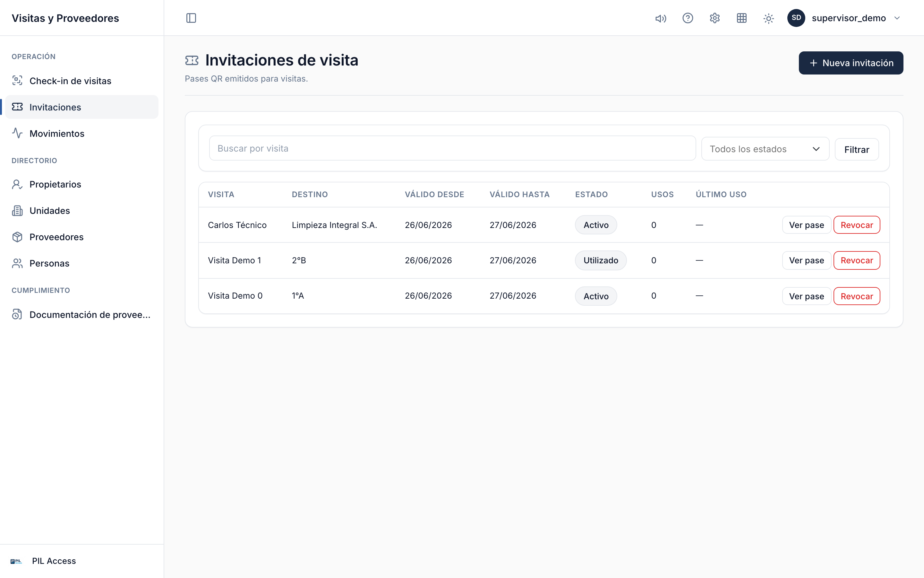Revoke Visita Demo 1 invitation

point(856,260)
